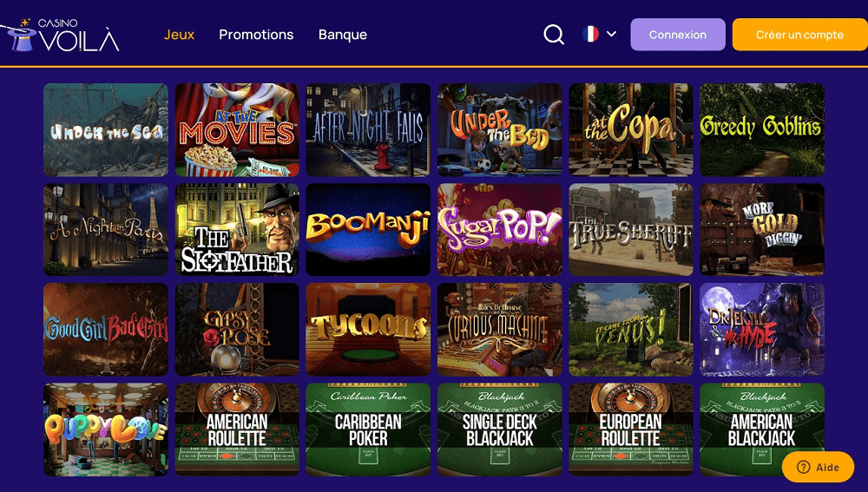Screen dimensions: 868x492
Task: Open The Slotfather game thumbnail
Action: (x=237, y=230)
